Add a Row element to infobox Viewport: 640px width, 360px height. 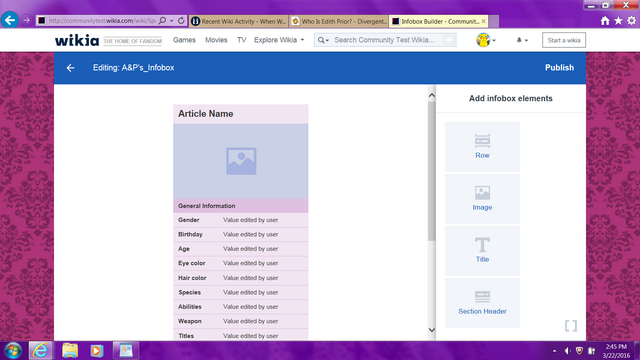click(x=482, y=147)
